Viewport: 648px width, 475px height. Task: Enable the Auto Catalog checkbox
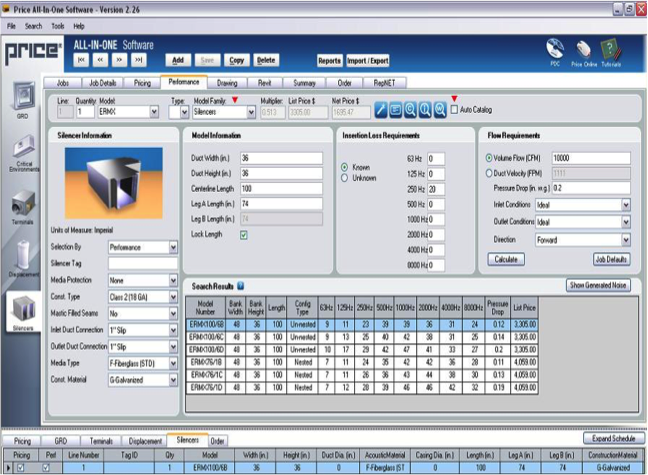tap(454, 110)
